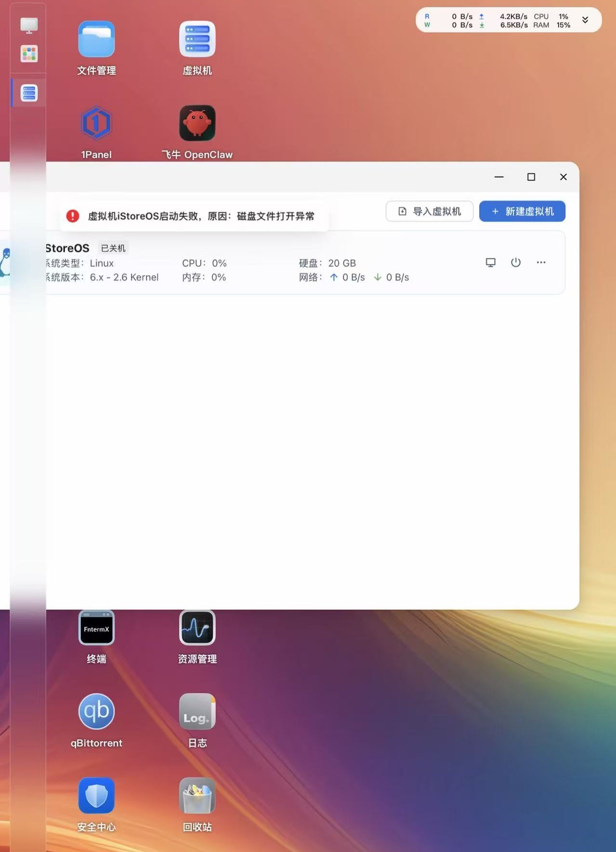The width and height of the screenshot is (616, 852).
Task: Open the 回收站 trash icon
Action: pos(197,795)
